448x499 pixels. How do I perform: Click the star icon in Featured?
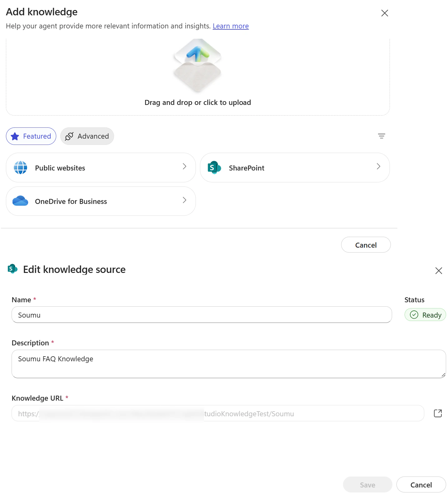(15, 136)
